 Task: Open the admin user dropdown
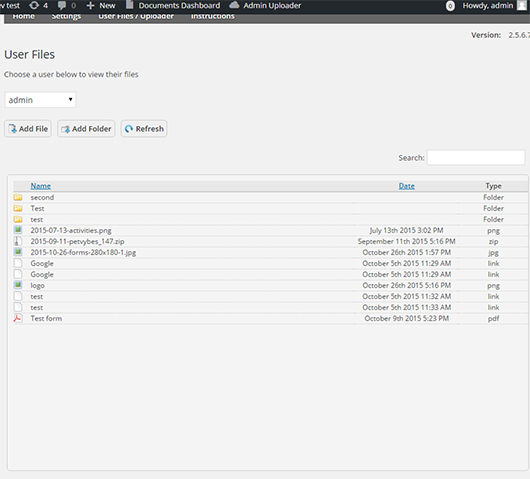pyautogui.click(x=40, y=100)
